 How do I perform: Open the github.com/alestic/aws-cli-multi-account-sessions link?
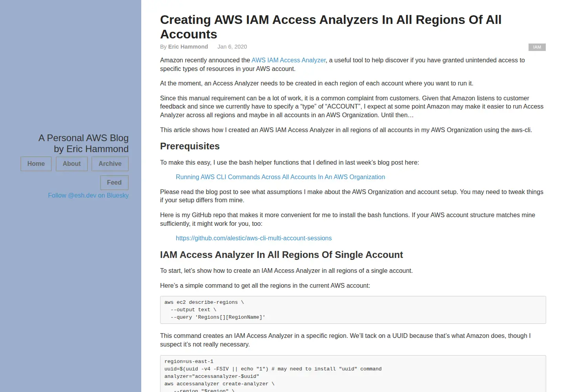pos(253,238)
